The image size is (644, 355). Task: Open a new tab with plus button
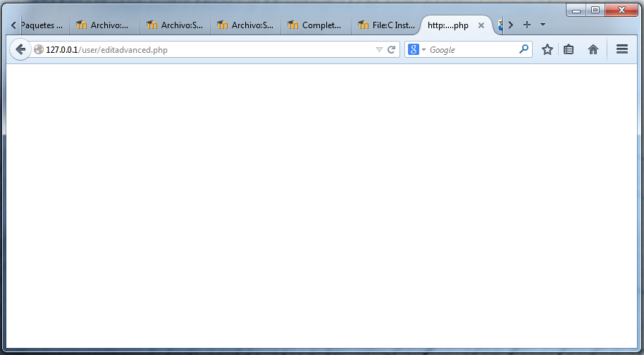tap(526, 25)
